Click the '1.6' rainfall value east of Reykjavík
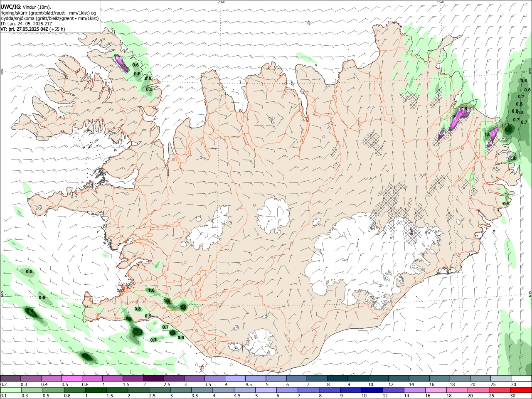532x399 pixels. (x=183, y=308)
